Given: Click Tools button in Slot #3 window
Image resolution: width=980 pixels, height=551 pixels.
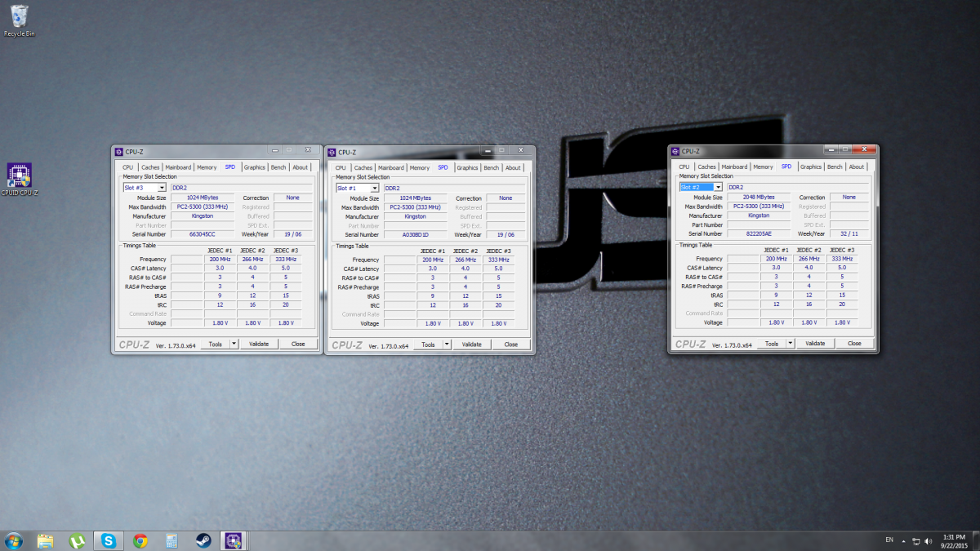Looking at the screenshot, I should coord(216,344).
